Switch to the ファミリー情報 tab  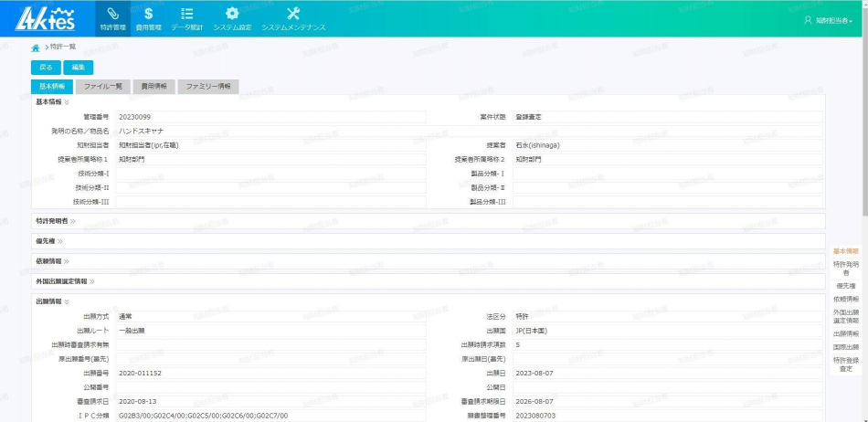pos(208,87)
